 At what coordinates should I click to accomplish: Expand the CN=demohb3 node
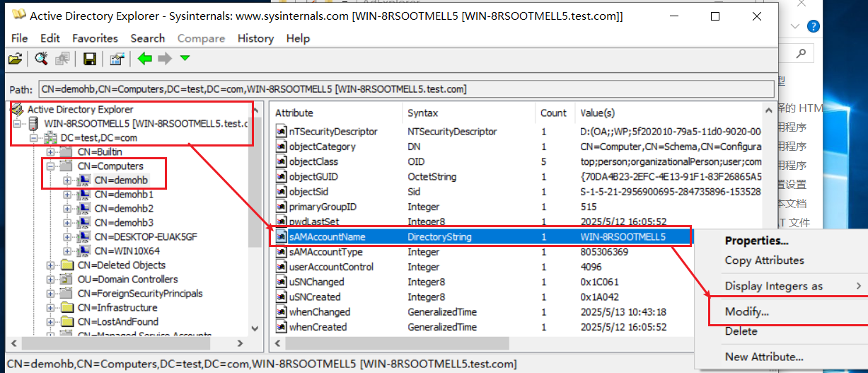(x=67, y=223)
